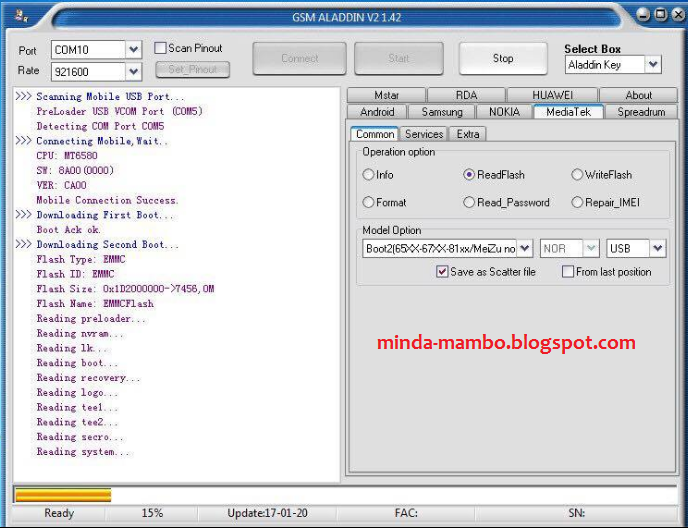Open the USB connection type dropdown
Viewport: 688px width, 528px height.
click(657, 248)
